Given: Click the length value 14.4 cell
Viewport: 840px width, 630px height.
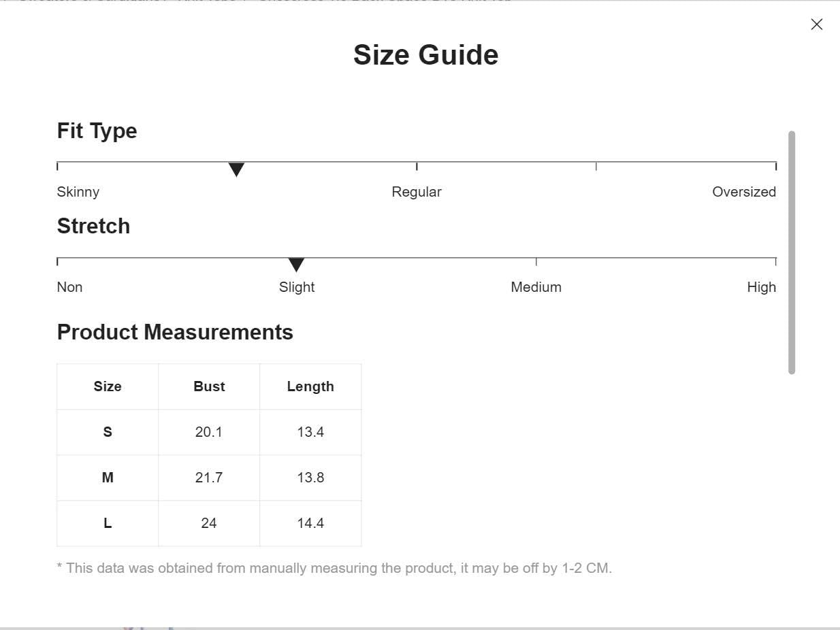Looking at the screenshot, I should tap(310, 523).
